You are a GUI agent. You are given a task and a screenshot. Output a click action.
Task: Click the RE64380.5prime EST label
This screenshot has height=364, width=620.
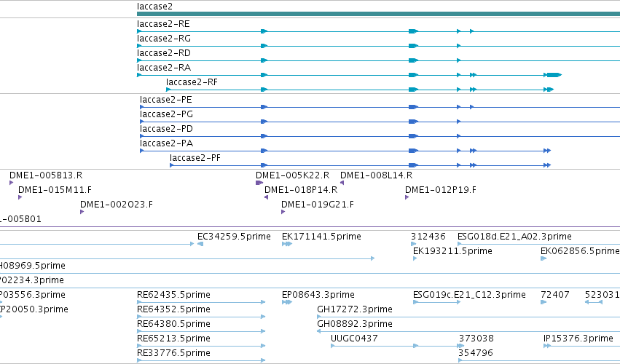(173, 324)
